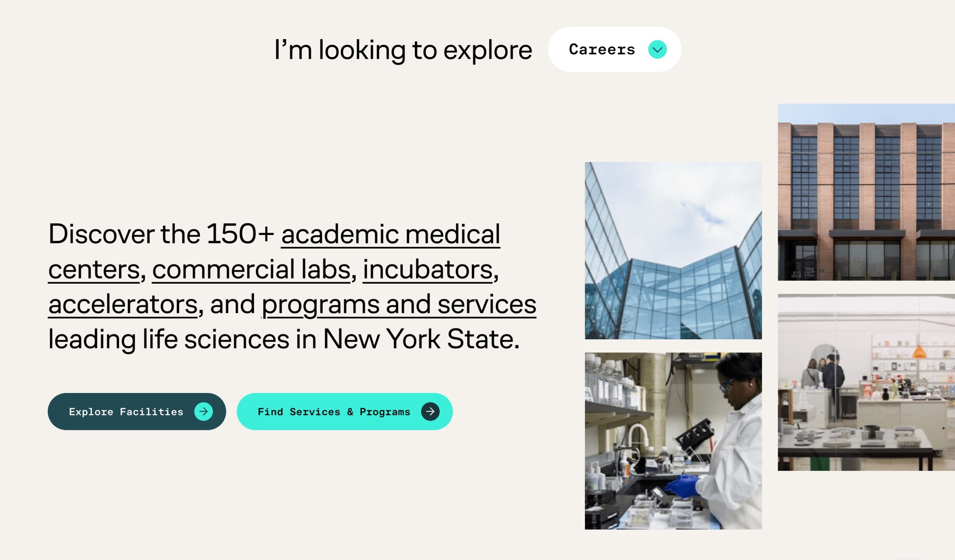Open the 'commercial labs' link
The height and width of the screenshot is (560, 955).
[251, 269]
